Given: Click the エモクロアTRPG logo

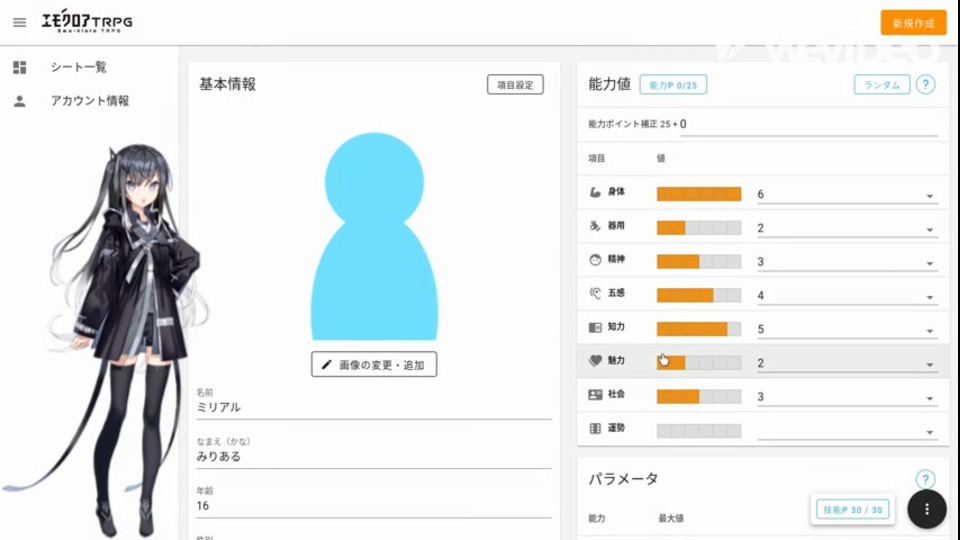Looking at the screenshot, I should pyautogui.click(x=87, y=21).
